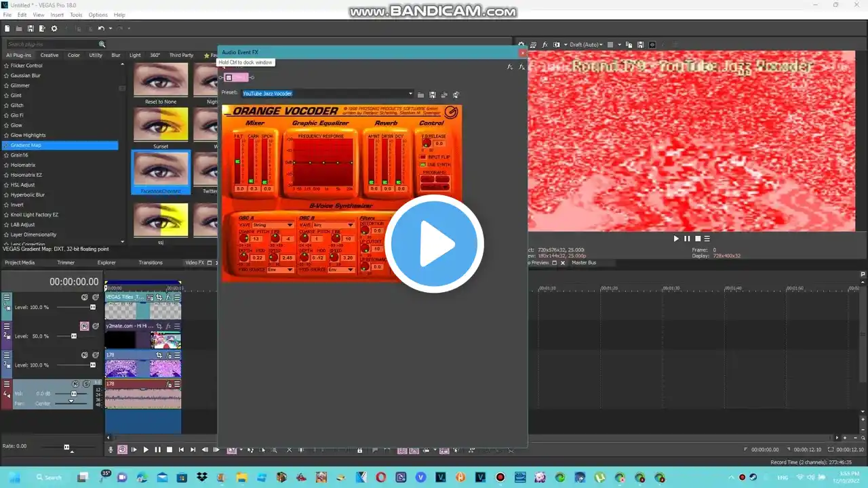
Task: Stop playback in the transport bar
Action: point(170,449)
